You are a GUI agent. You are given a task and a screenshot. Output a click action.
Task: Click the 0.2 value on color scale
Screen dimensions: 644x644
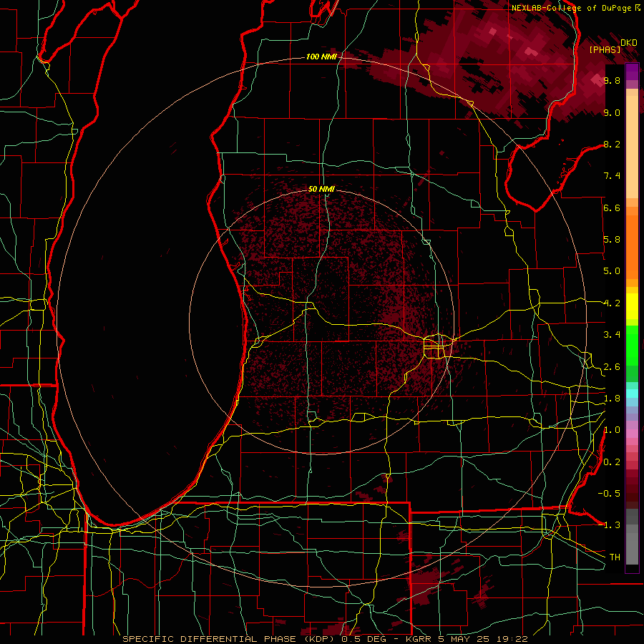[x=612, y=462]
